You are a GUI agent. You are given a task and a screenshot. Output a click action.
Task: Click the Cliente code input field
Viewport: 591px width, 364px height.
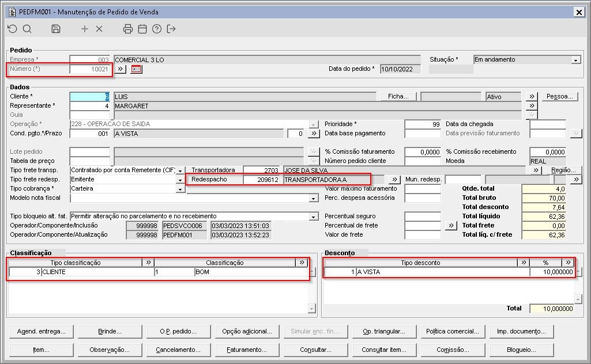click(90, 97)
